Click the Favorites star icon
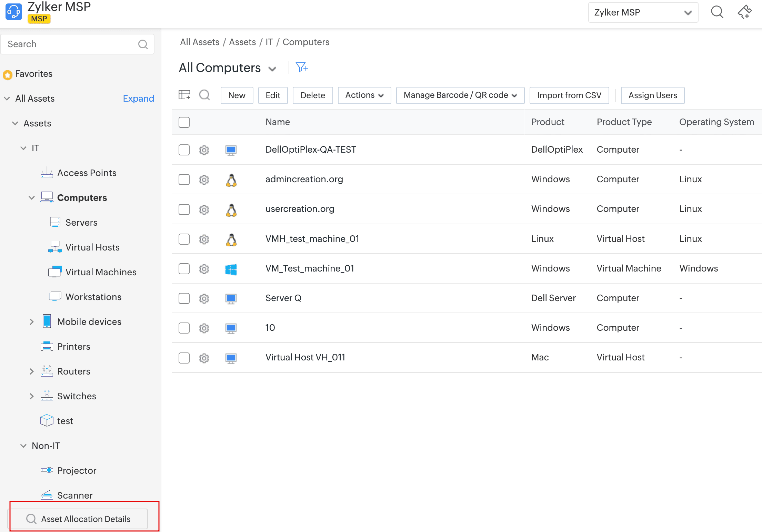The width and height of the screenshot is (762, 532). (8, 74)
